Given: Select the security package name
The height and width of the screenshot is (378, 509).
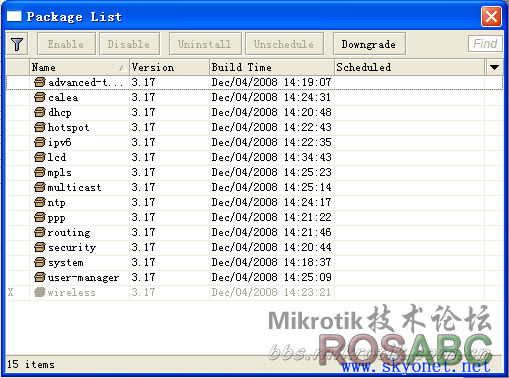Looking at the screenshot, I should click(72, 247).
